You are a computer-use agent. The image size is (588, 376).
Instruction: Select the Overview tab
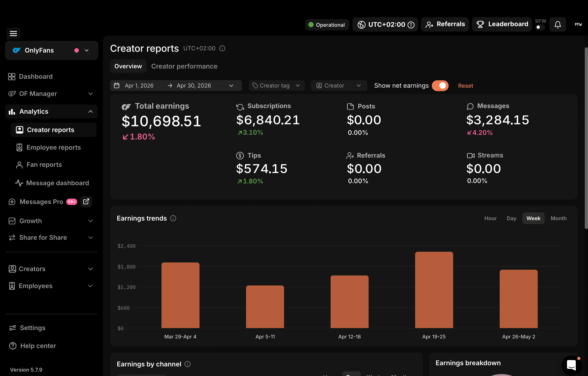pos(128,66)
